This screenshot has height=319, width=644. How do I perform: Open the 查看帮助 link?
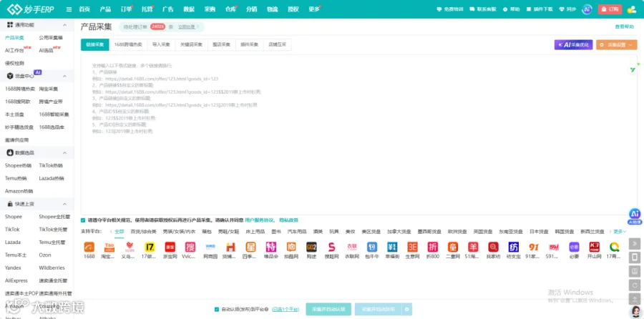click(624, 26)
